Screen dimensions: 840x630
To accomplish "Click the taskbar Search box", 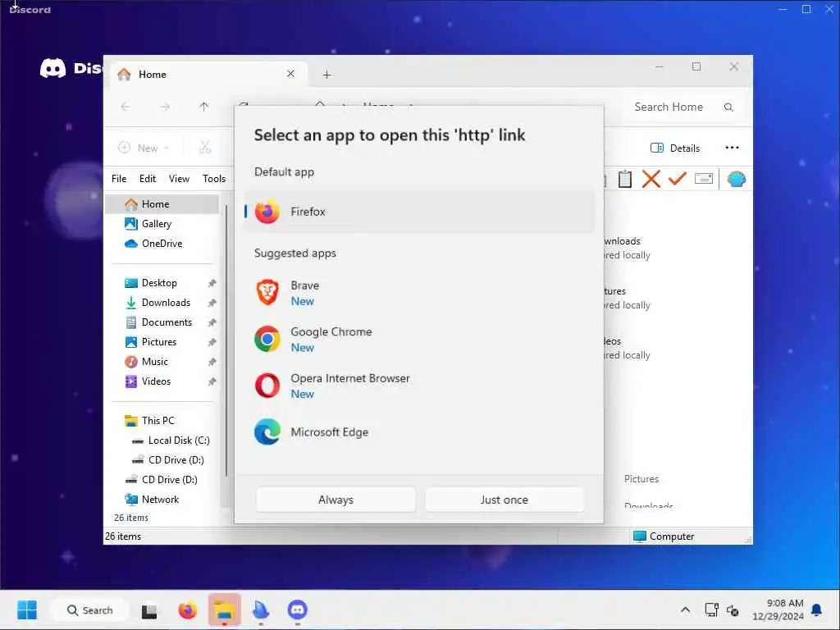I will pos(89,610).
